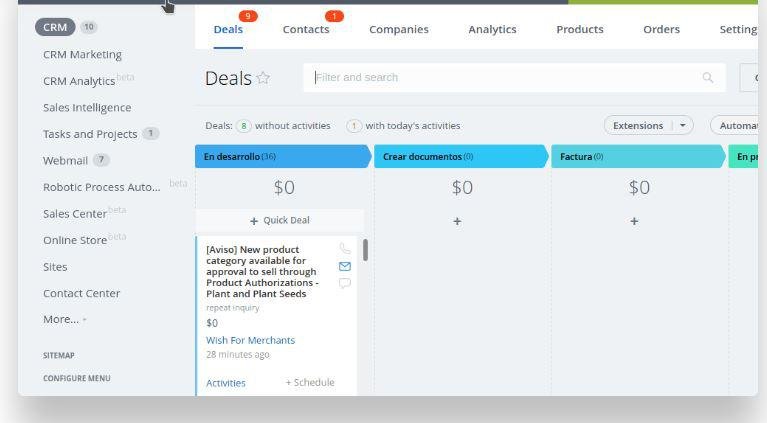Select the En desarrollo stage header
Screen dimensions: 767x423
tap(280, 156)
